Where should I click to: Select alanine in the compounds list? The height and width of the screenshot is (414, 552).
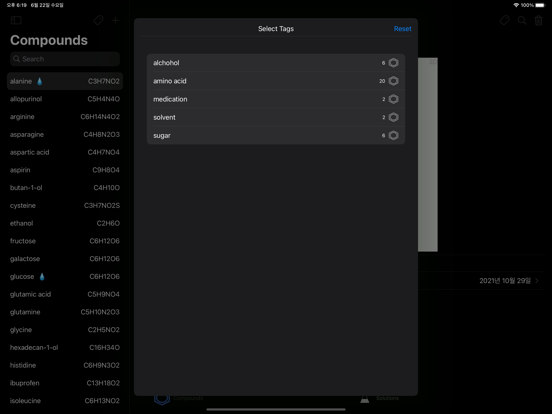click(65, 81)
